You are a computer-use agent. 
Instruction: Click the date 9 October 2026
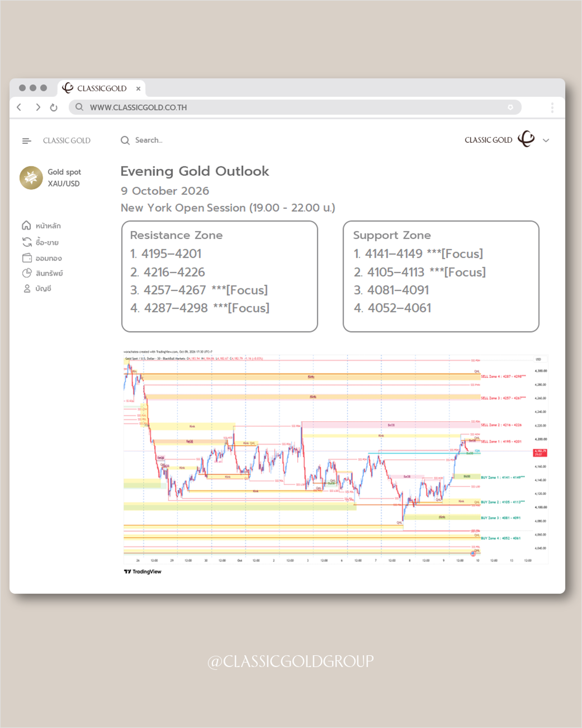165,191
